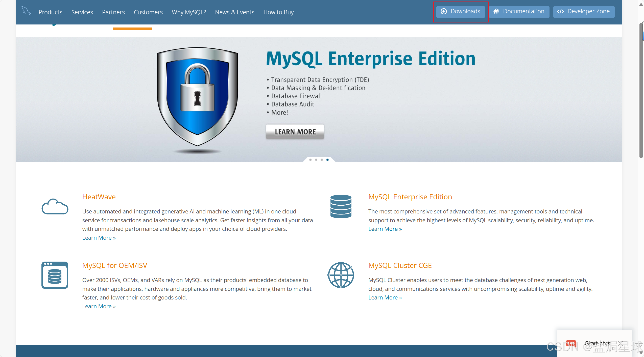Open the Services menu

click(82, 12)
